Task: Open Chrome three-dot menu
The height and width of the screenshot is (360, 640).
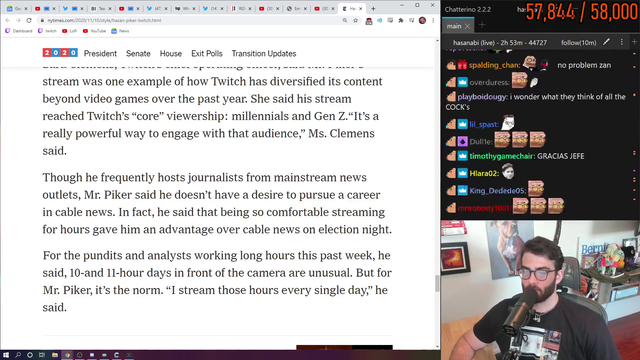Action: pos(433,20)
